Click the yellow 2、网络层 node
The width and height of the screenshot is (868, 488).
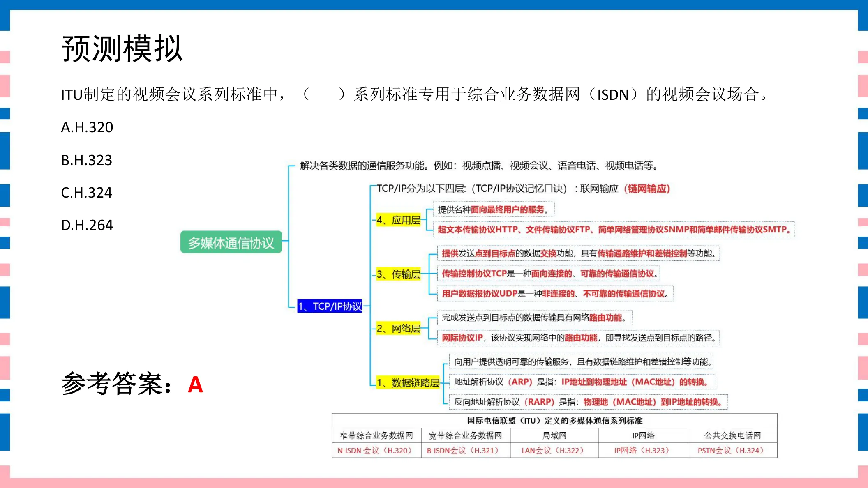pyautogui.click(x=398, y=328)
